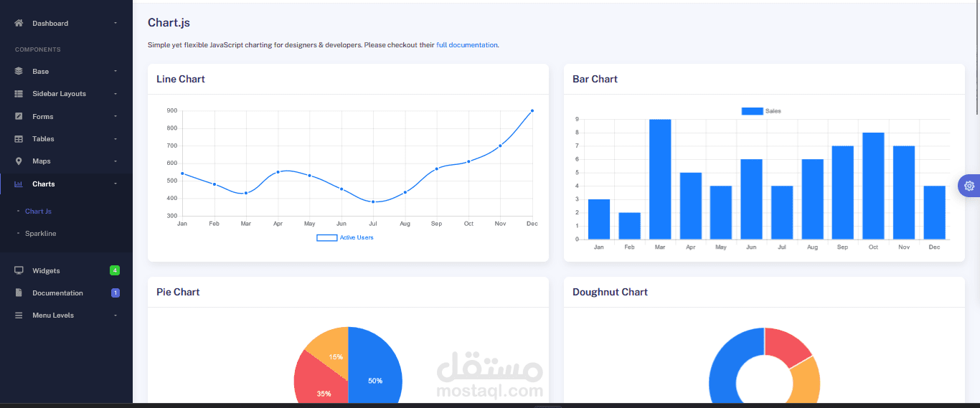Open the Dashboard menu item

[66, 23]
